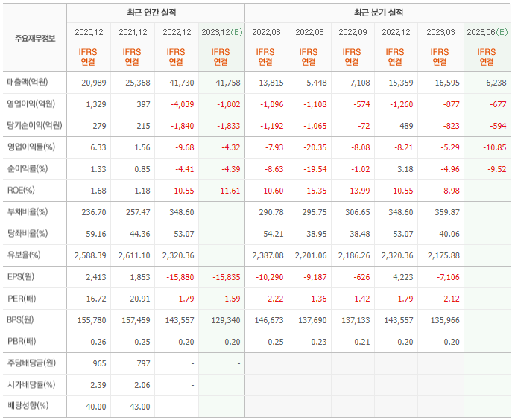This screenshot has width=515, height=420.
Task: Click ROE value -15.35
Action: pyautogui.click(x=315, y=191)
